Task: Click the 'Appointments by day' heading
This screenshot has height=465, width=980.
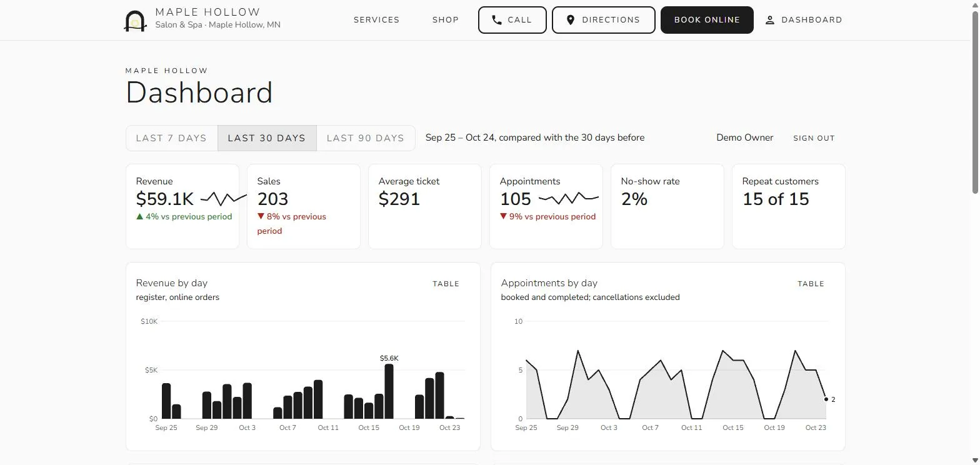Action: pos(549,282)
